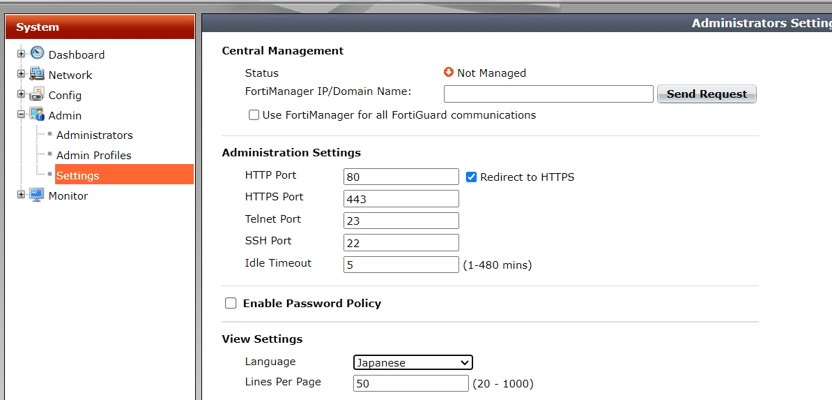Click the Dashboard gauge icon
This screenshot has height=400, width=832.
[37, 53]
